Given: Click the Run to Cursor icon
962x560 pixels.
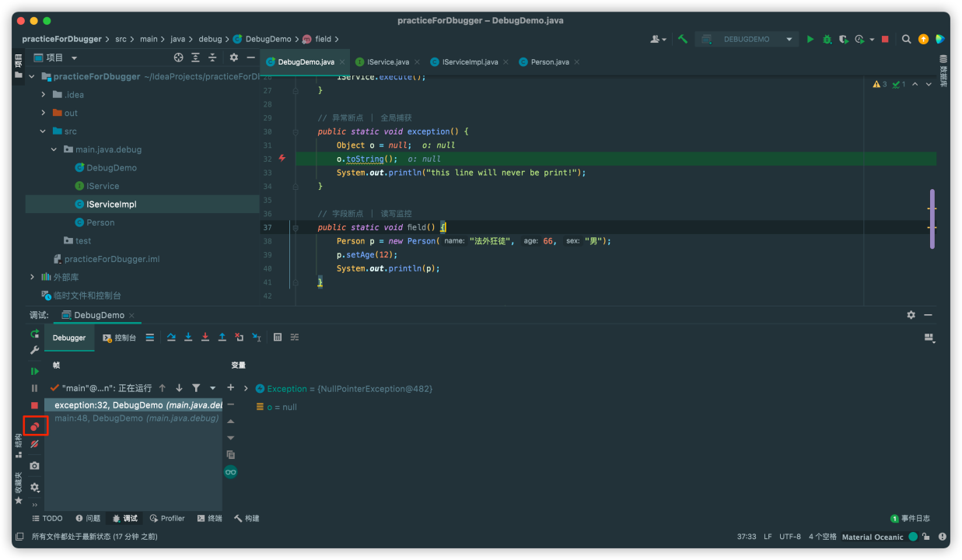Looking at the screenshot, I should coord(257,337).
